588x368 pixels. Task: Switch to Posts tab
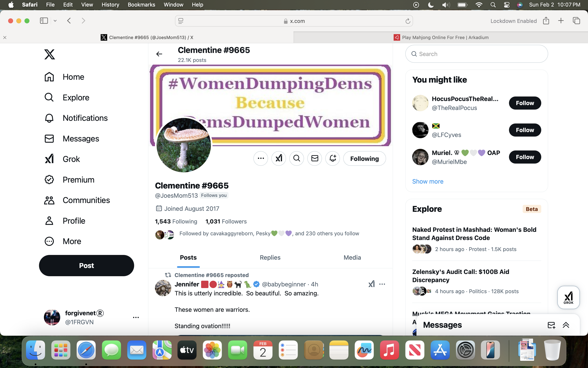click(188, 258)
